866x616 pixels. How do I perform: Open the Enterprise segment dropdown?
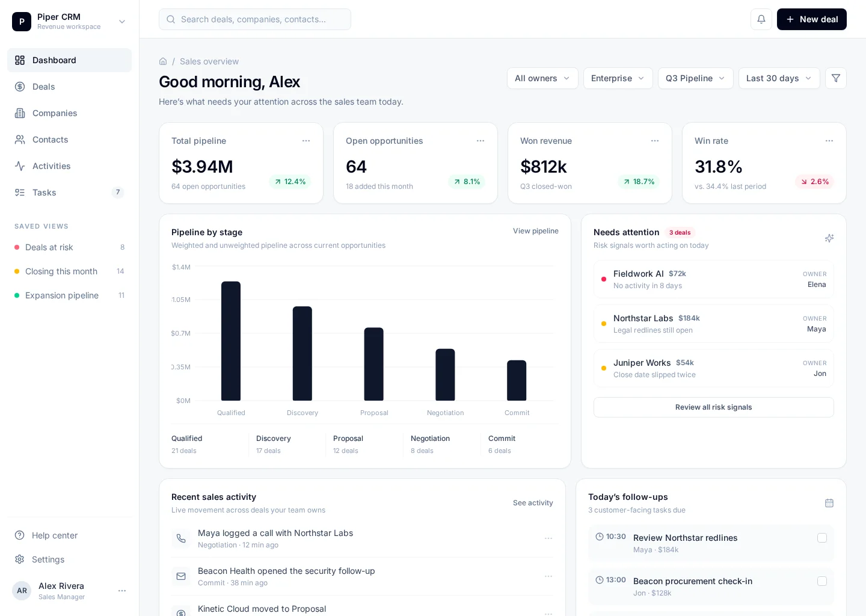coord(618,78)
